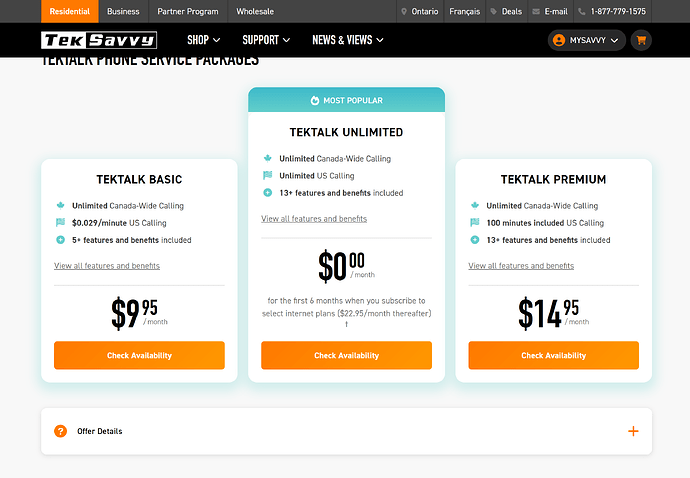Click the flag icon in TekTalk Unlimited
The width and height of the screenshot is (690, 478).
tap(268, 175)
